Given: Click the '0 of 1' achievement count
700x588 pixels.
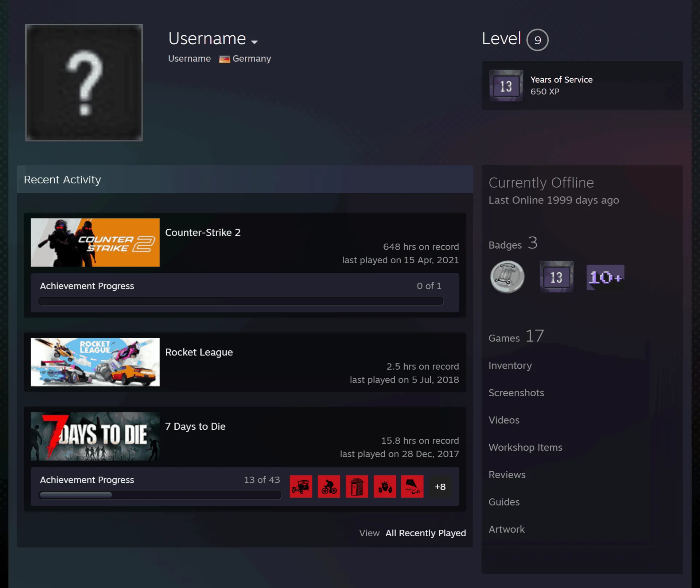Looking at the screenshot, I should pyautogui.click(x=429, y=286).
